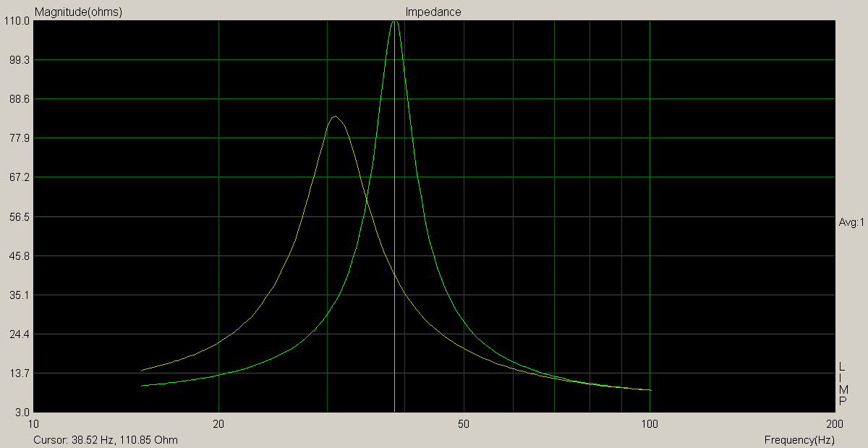Click the 110.0 y-axis value
Image resolution: width=868 pixels, height=448 pixels.
pos(17,21)
